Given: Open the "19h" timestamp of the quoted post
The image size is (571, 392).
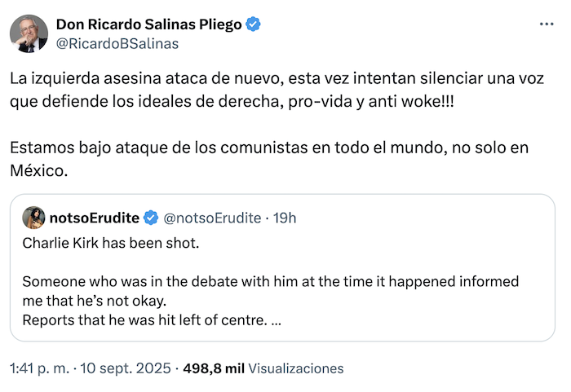Looking at the screenshot, I should [285, 218].
